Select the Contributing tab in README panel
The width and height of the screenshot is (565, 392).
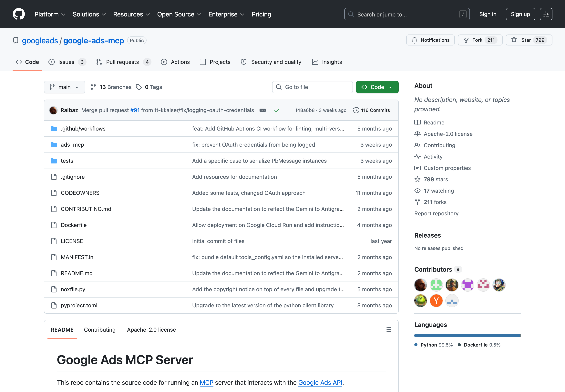coord(100,330)
